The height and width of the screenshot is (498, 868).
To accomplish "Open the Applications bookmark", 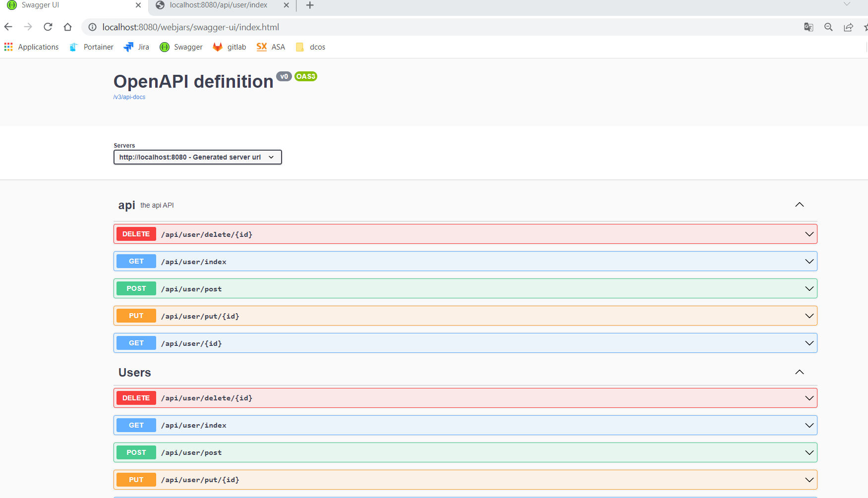I will [31, 47].
